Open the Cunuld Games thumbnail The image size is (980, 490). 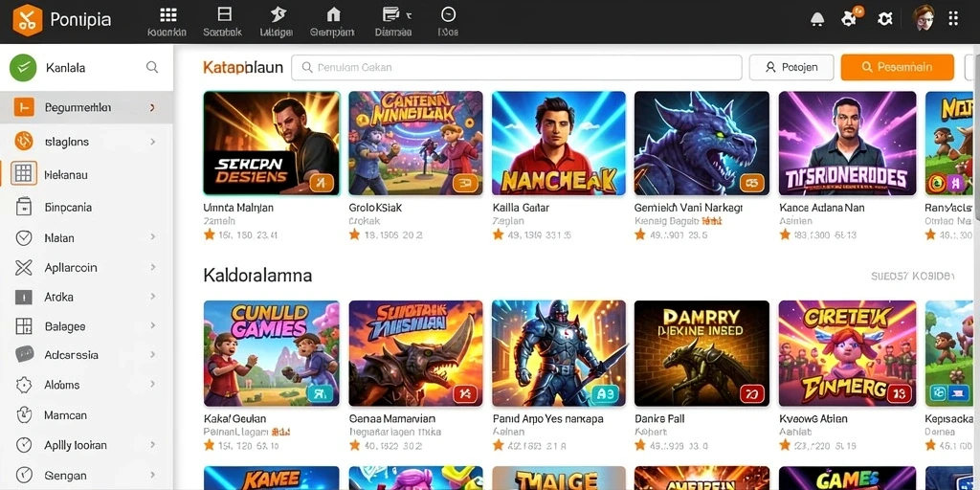click(271, 353)
